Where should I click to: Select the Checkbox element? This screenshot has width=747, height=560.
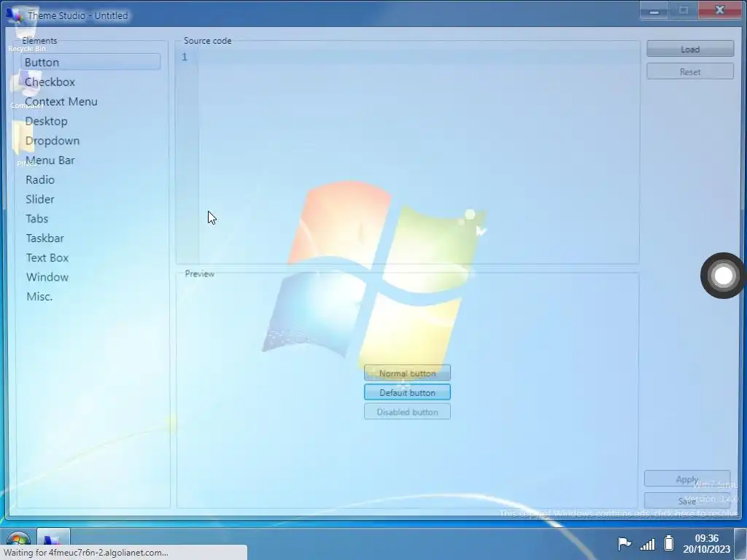tap(50, 82)
